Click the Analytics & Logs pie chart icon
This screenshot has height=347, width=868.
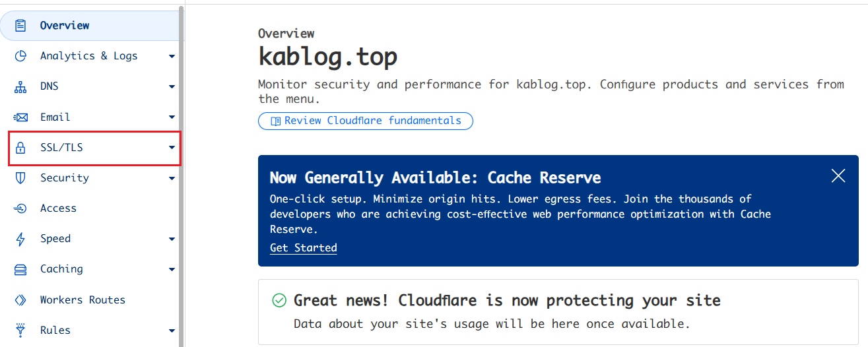[20, 56]
